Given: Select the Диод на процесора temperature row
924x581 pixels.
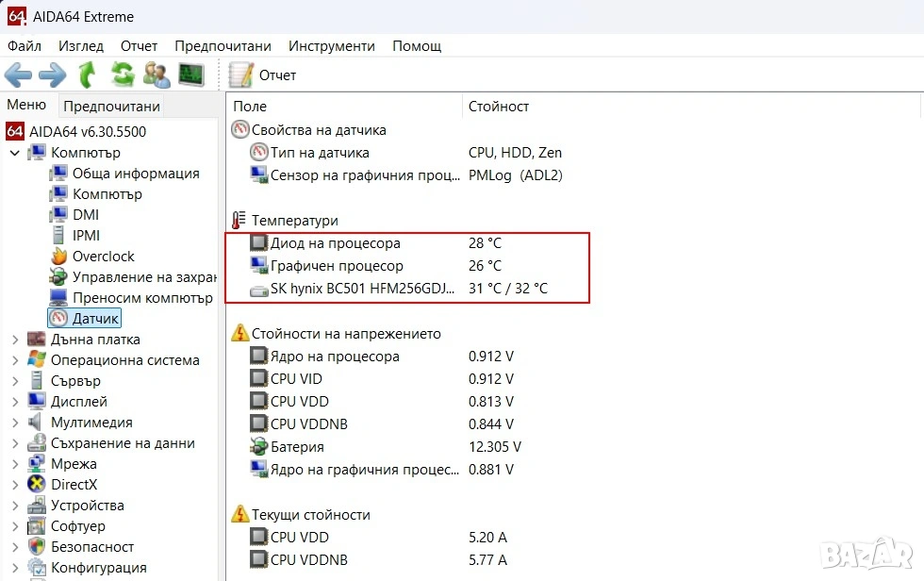Looking at the screenshot, I should pos(335,243).
